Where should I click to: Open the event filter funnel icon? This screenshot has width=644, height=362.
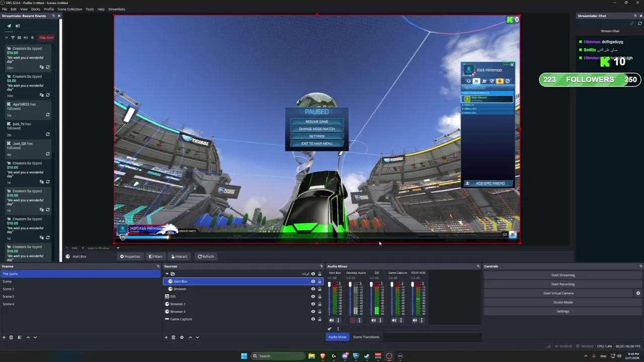[x=13, y=38]
